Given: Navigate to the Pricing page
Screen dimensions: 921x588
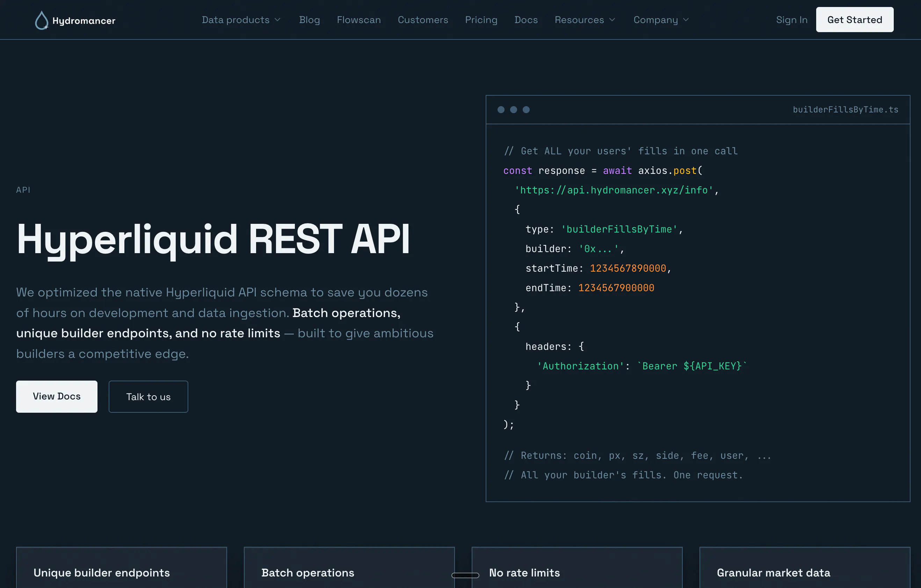Looking at the screenshot, I should (481, 20).
